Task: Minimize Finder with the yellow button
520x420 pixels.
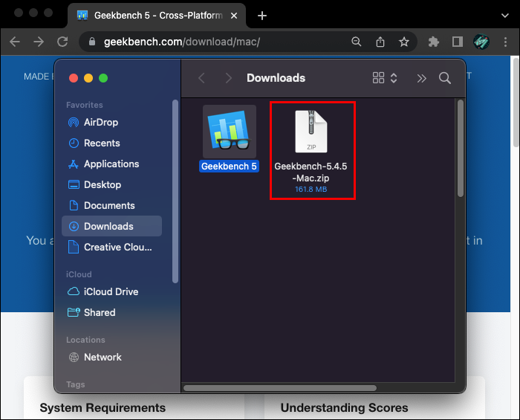Action: (88, 78)
